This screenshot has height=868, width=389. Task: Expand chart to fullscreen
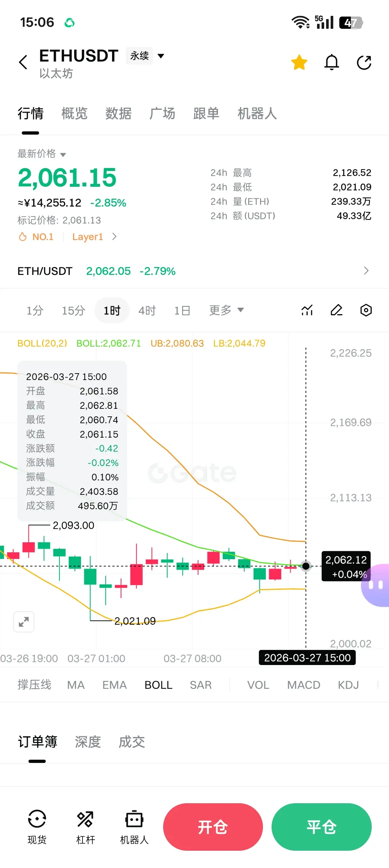tap(24, 621)
